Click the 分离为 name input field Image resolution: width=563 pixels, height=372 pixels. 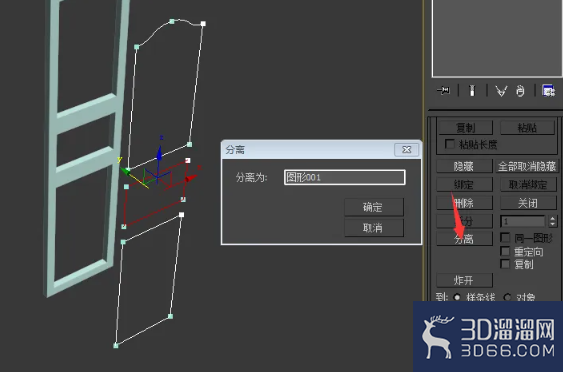345,177
